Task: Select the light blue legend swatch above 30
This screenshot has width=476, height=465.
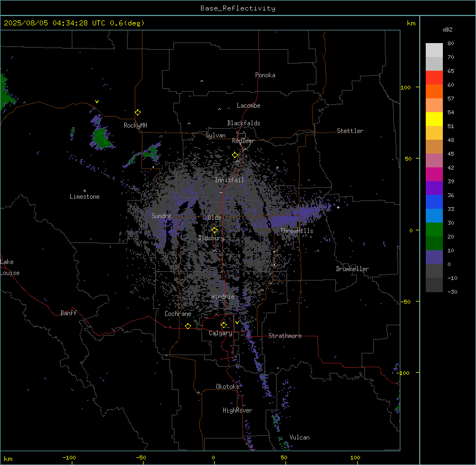Action: tap(434, 216)
